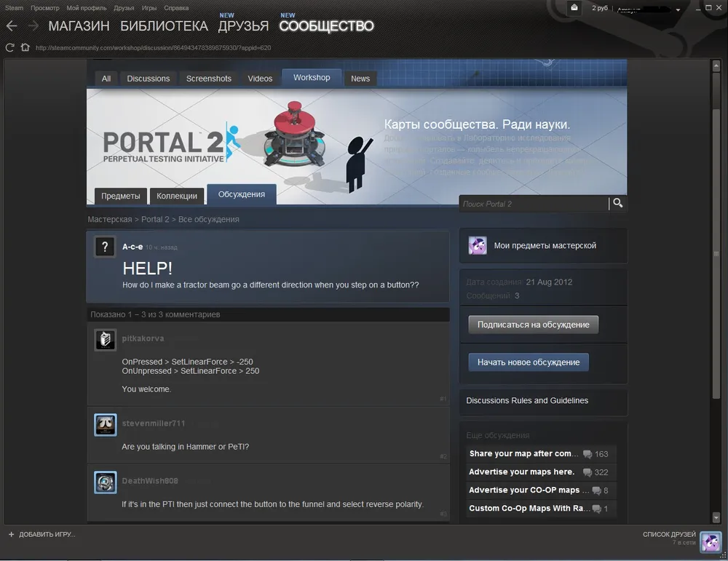Click the scrollbar down arrow
This screenshot has width=728, height=561.
point(716,517)
